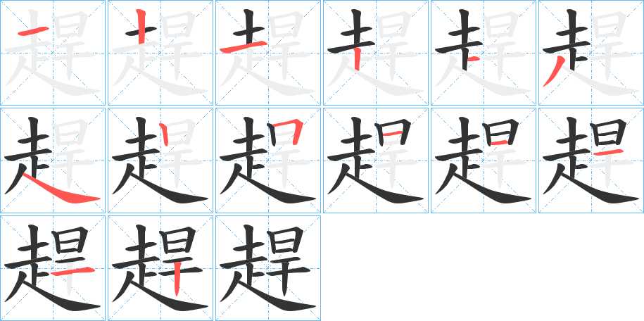Choose the eighth panel with the red left vertical
The height and width of the screenshot is (321, 644).
click(x=160, y=160)
